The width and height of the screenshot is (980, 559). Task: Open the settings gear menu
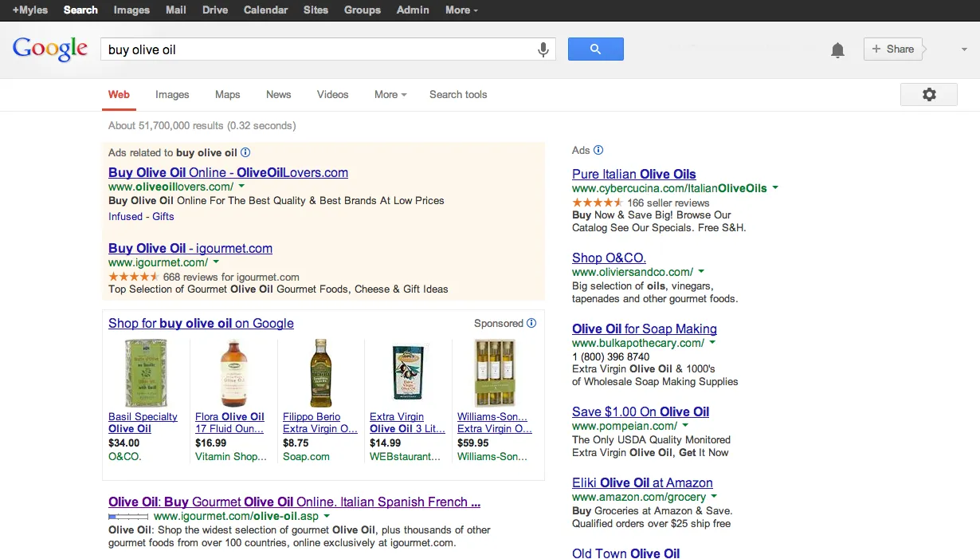pyautogui.click(x=929, y=95)
